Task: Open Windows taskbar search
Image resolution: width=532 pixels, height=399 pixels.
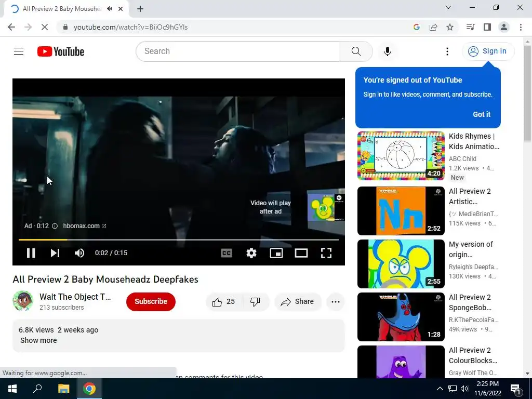Action: pyautogui.click(x=37, y=389)
